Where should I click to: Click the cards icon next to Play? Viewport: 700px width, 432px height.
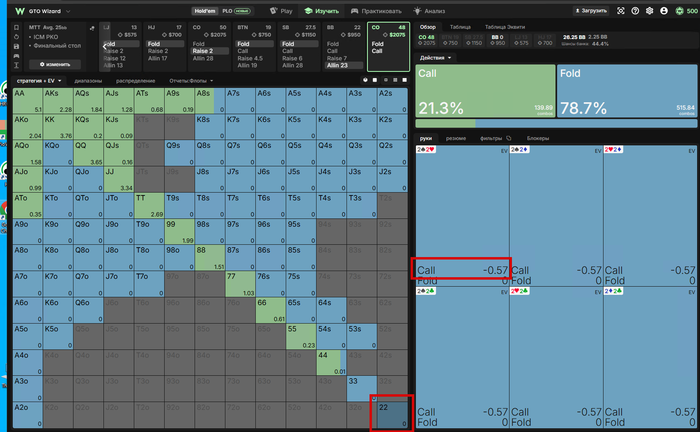[x=274, y=11]
